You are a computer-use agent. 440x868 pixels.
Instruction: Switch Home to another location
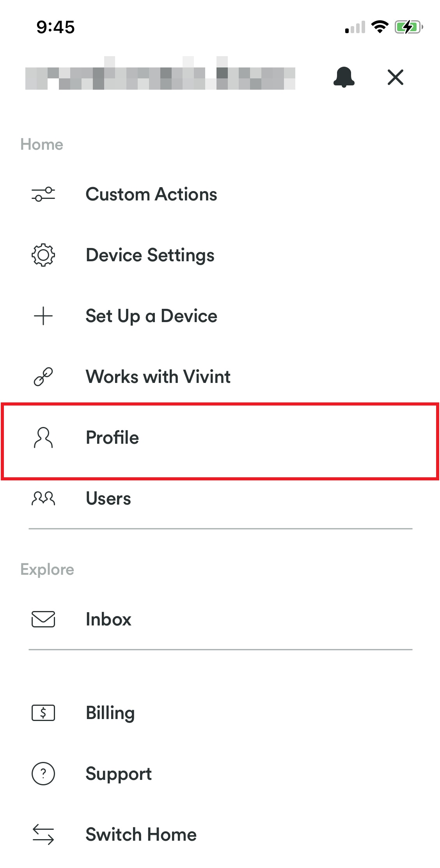click(141, 834)
